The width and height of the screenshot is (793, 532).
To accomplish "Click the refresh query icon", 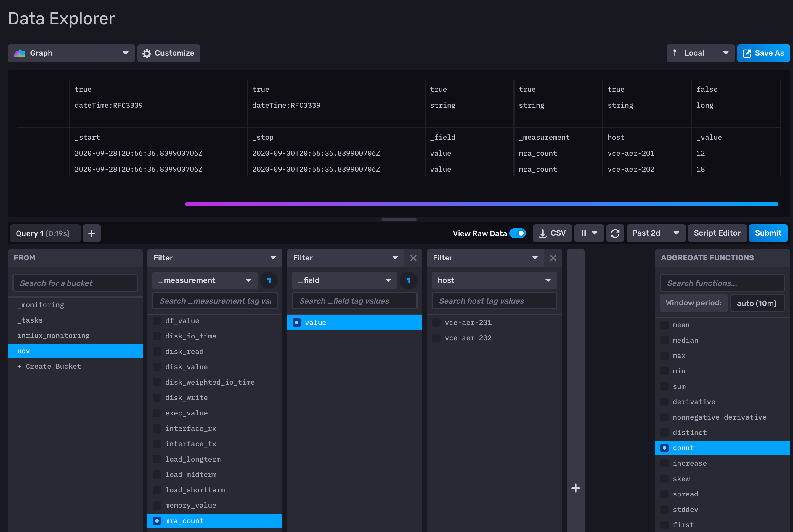I will click(x=615, y=233).
